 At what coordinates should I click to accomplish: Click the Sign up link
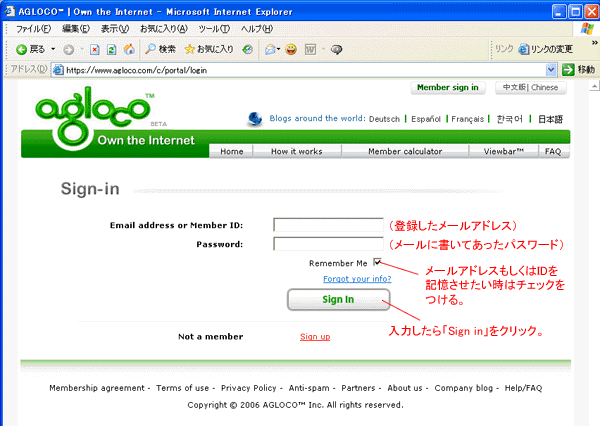pos(315,336)
